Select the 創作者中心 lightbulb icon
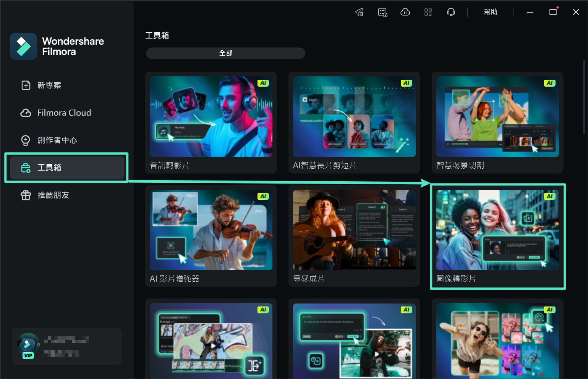 (x=25, y=140)
